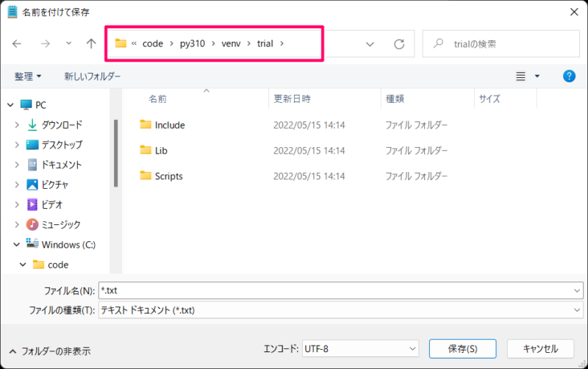
Task: Expand the recent locations dropdown arrow
Action: (69, 44)
